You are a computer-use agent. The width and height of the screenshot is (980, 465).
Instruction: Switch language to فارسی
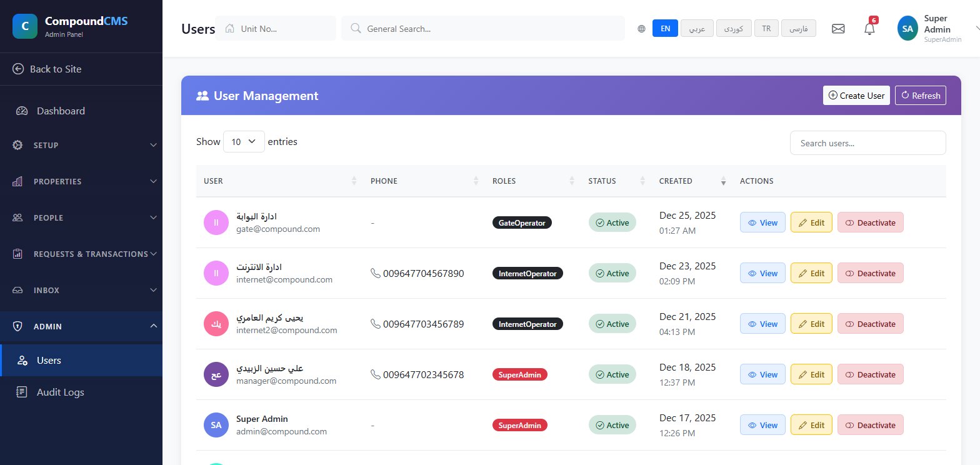[x=799, y=29]
